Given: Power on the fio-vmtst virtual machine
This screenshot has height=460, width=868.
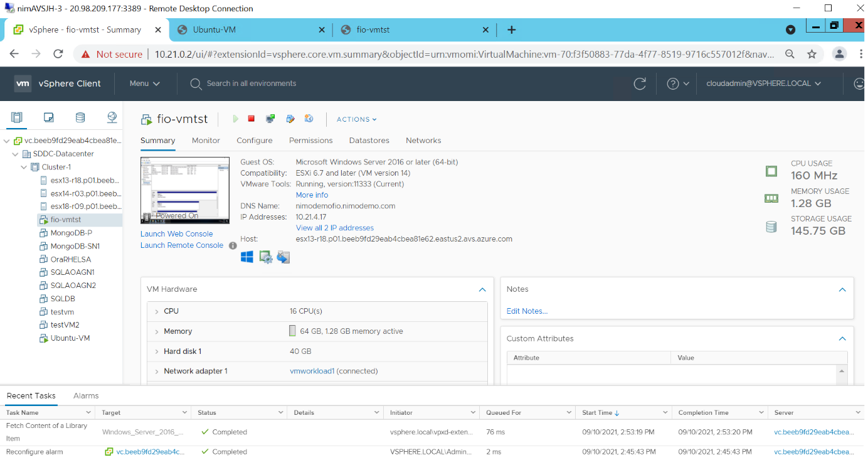Looking at the screenshot, I should coord(235,119).
